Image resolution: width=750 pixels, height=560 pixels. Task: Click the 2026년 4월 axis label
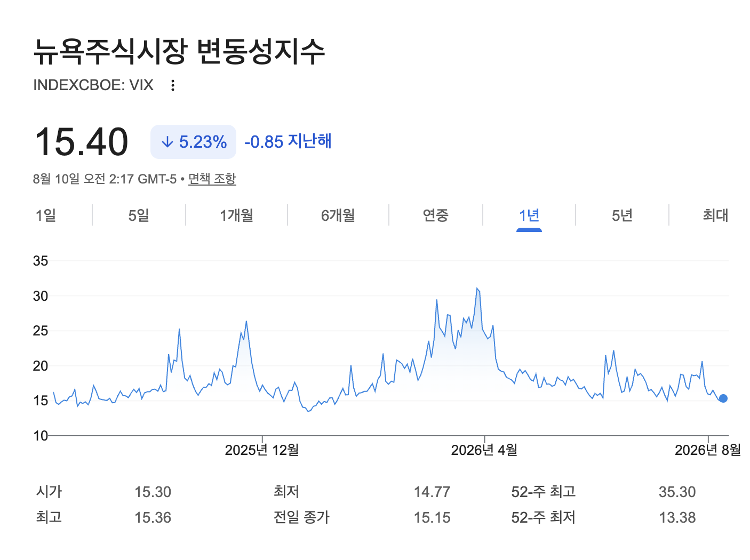(x=484, y=450)
